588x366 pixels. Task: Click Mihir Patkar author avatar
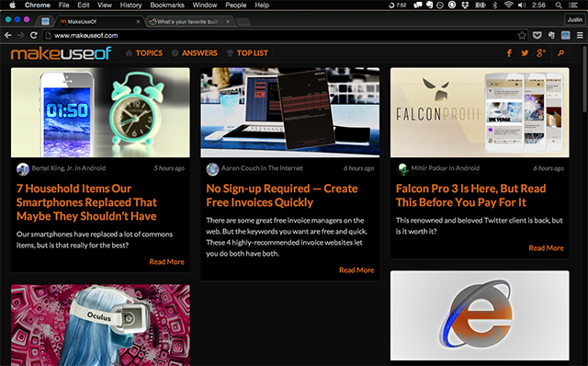pyautogui.click(x=402, y=169)
